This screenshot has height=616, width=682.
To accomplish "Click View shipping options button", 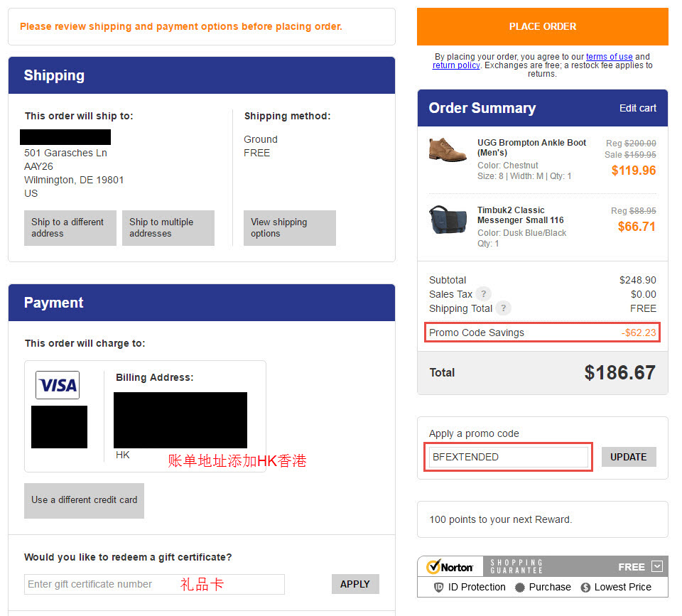I will 290,228.
